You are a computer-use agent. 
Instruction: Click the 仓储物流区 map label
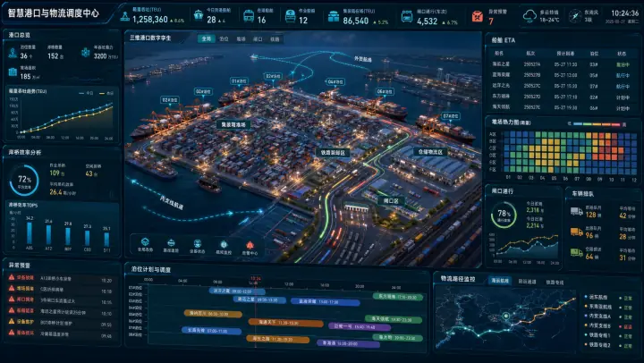coord(430,152)
